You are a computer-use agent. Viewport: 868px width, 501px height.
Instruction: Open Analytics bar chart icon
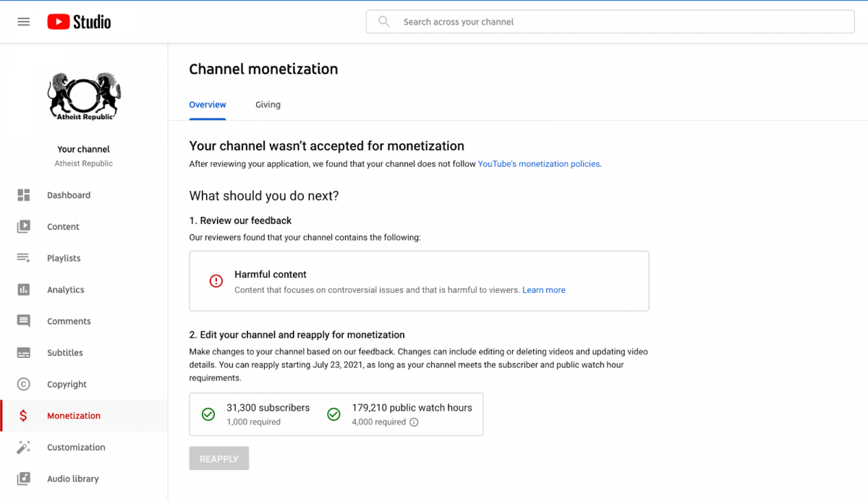[x=24, y=290]
